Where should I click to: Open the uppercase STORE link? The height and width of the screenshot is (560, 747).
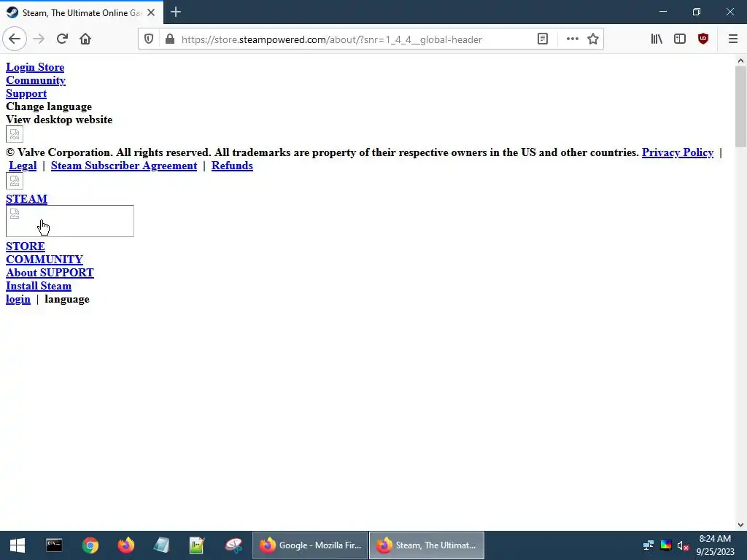tap(26, 246)
